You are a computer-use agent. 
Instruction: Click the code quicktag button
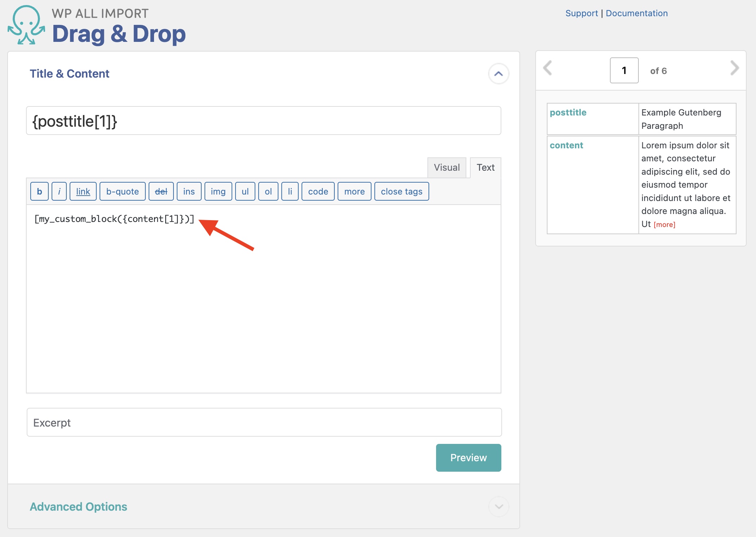tap(318, 192)
